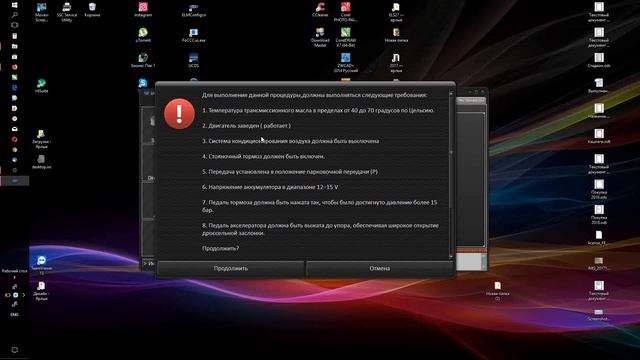This screenshot has height=360, width=640.
Task: Open Microsoft Edge from the taskbar
Action: 15,87
